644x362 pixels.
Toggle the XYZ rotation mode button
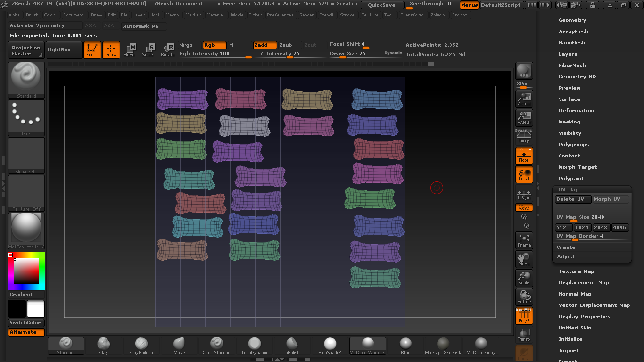point(524,207)
